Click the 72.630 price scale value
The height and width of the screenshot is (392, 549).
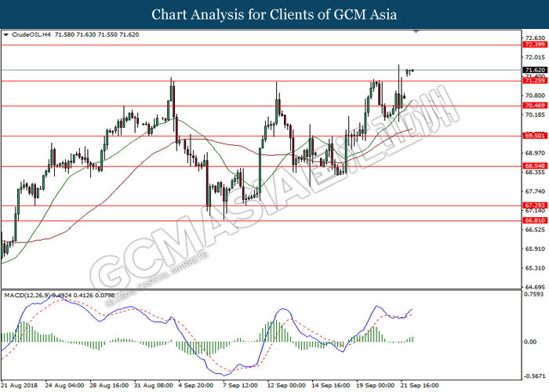tap(536, 38)
